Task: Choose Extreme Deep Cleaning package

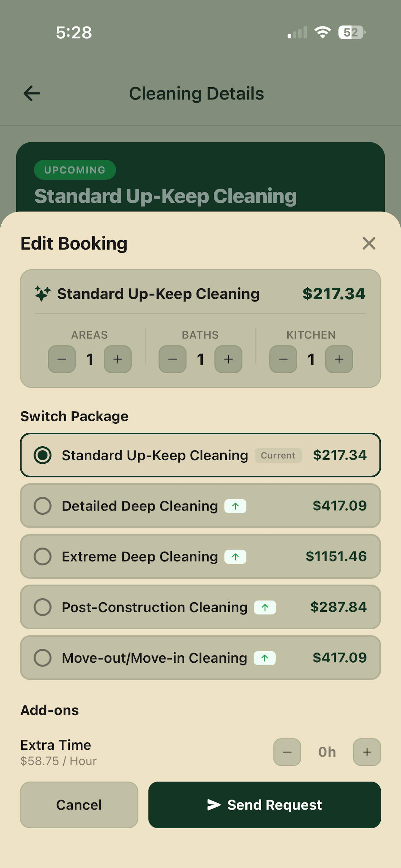Action: 200,556
